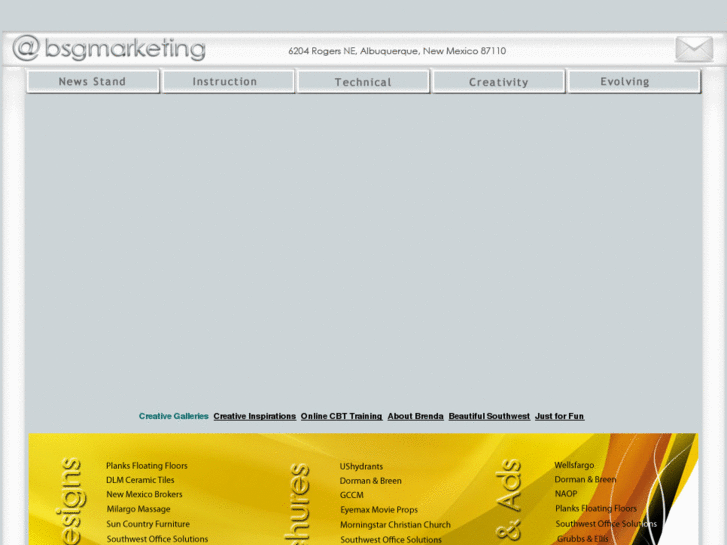The height and width of the screenshot is (545, 727).
Task: Select NAOP
Action: [x=566, y=494]
